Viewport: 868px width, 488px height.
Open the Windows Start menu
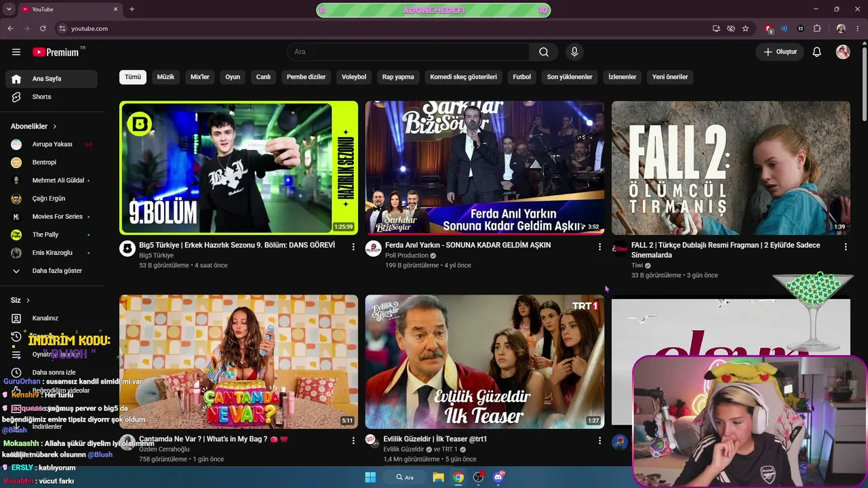click(x=370, y=477)
